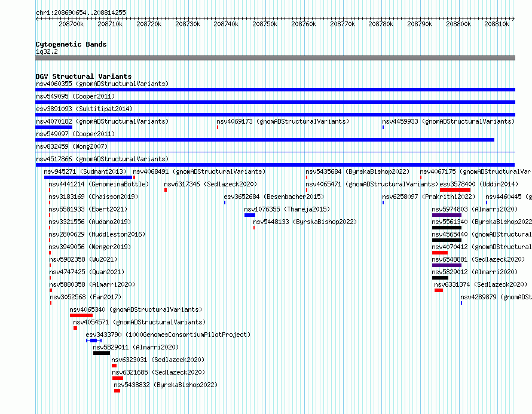
Task: Open variant nsv6548881 Sedlazeck2020 label
Action: [x=478, y=259]
